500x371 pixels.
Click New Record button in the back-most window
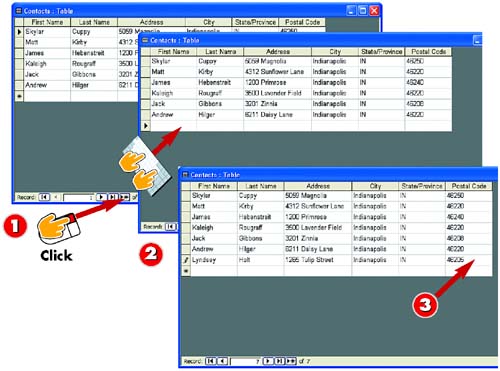tap(124, 197)
